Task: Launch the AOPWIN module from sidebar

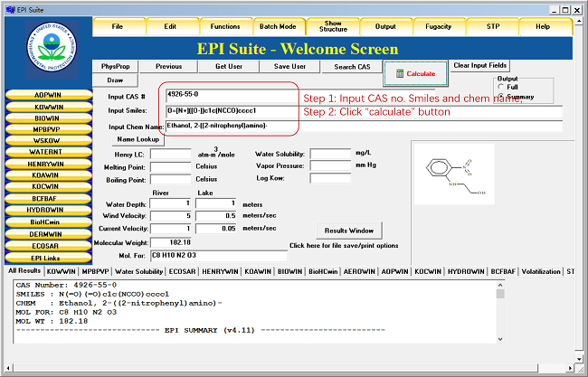Action: point(48,95)
